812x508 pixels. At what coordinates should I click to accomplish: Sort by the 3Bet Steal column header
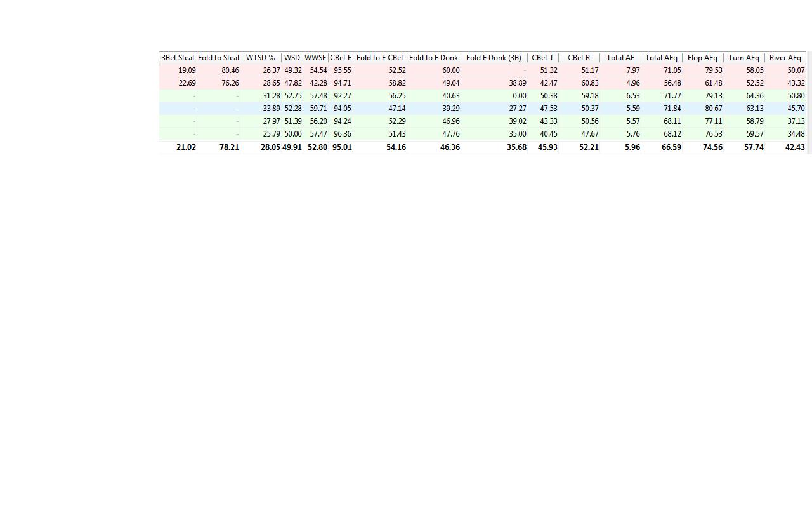pyautogui.click(x=178, y=58)
